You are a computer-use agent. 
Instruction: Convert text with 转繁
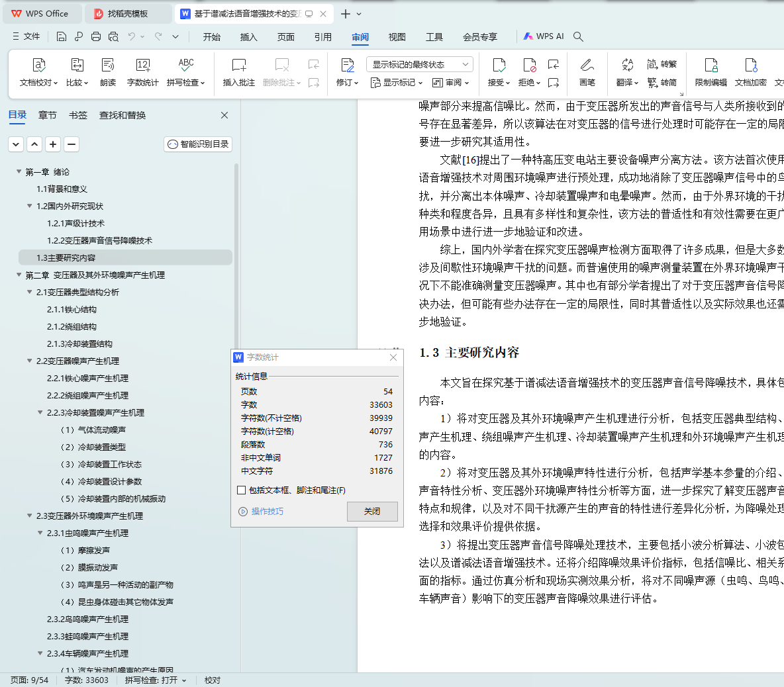661,64
